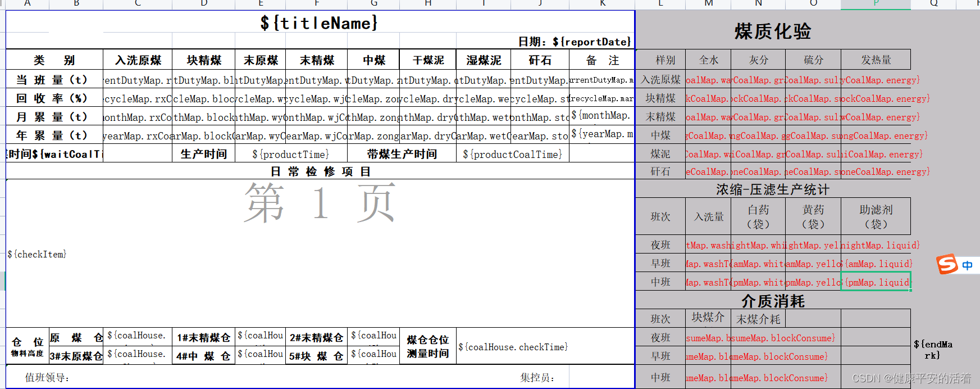
Task: Click the 助滤剂 (袋) header cell
Action: (876, 216)
